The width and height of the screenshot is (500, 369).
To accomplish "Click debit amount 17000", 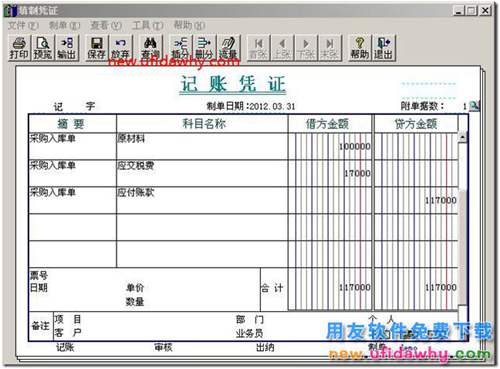I will 357,173.
